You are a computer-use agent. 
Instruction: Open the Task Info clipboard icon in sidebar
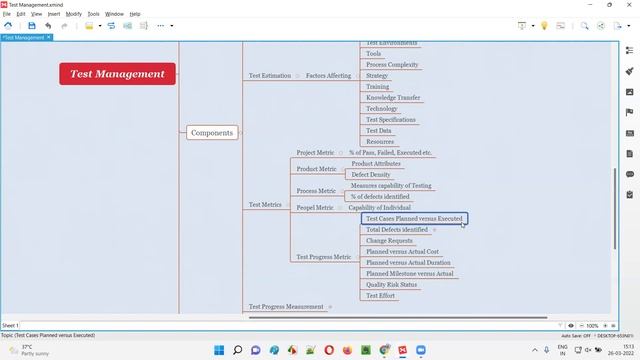[629, 195]
